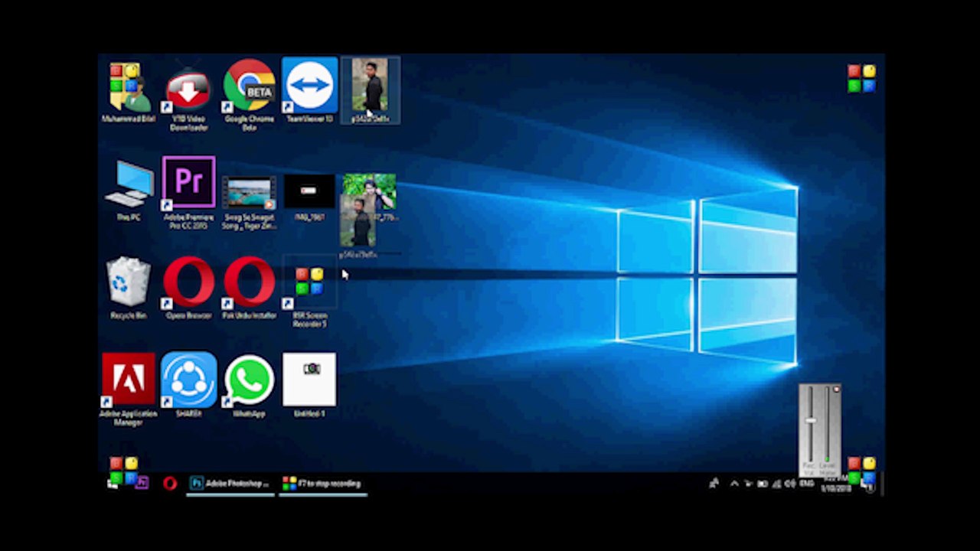Select the Recycle Bin icon
980x551 pixels.
click(x=129, y=289)
